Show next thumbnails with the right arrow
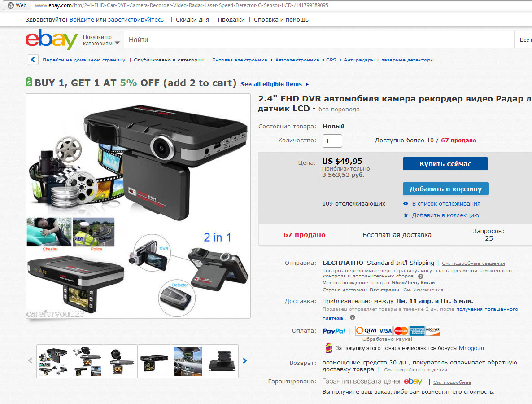 (244, 361)
